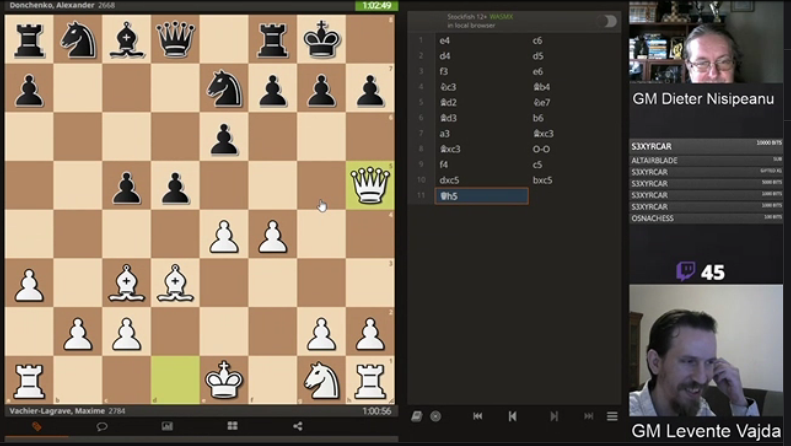The height and width of the screenshot is (446, 791).
Task: Click player name Donchenko, Alexander
Action: pyautogui.click(x=52, y=6)
